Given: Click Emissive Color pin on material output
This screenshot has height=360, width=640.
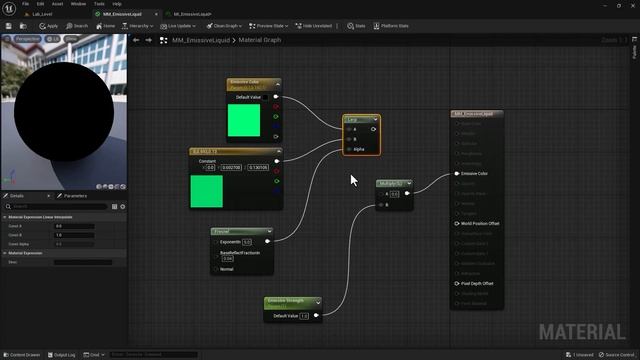Looking at the screenshot, I should 457,173.
